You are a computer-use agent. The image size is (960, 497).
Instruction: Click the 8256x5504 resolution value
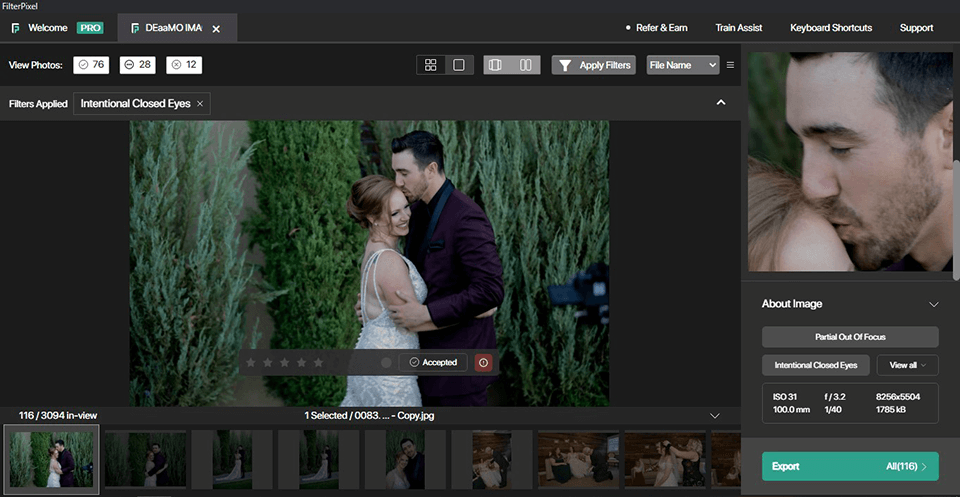click(898, 397)
